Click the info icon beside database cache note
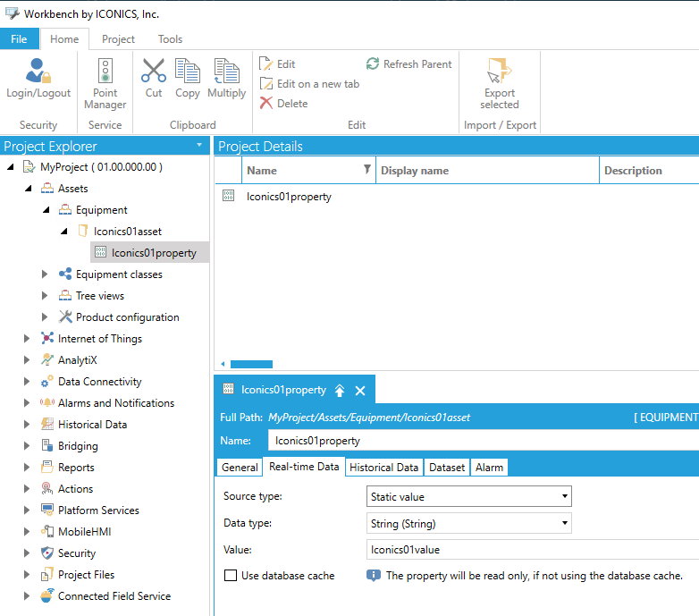Viewport: 699px width, 616px height. pyautogui.click(x=374, y=576)
